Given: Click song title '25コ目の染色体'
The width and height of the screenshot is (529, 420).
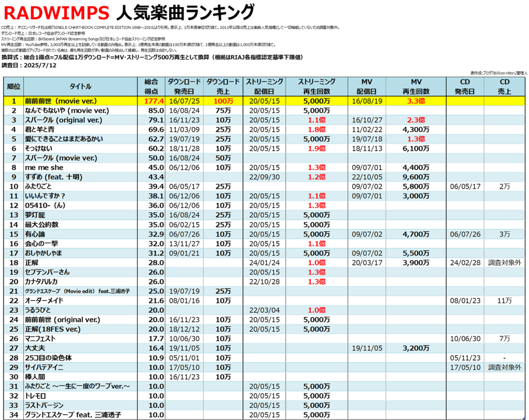Looking at the screenshot, I should click(48, 358).
